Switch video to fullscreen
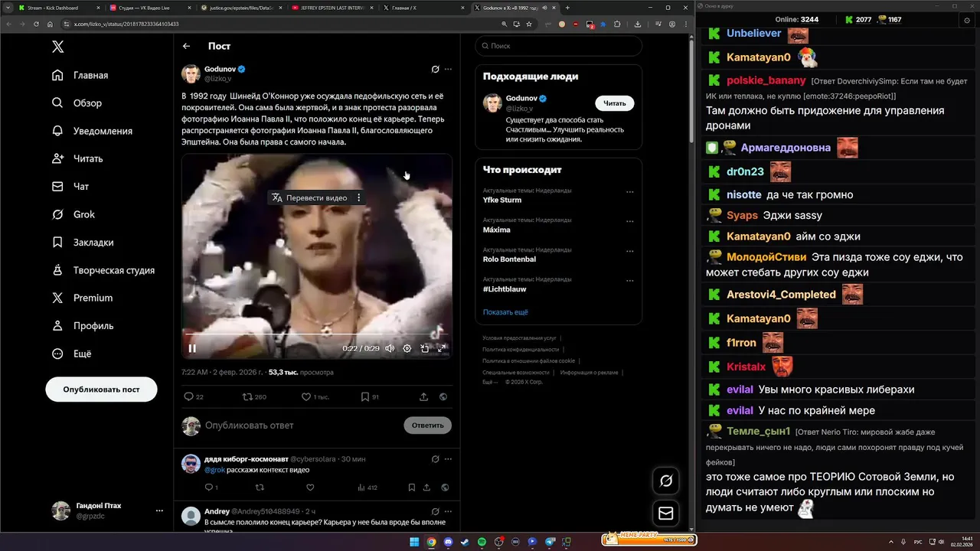The height and width of the screenshot is (551, 980). 442,348
